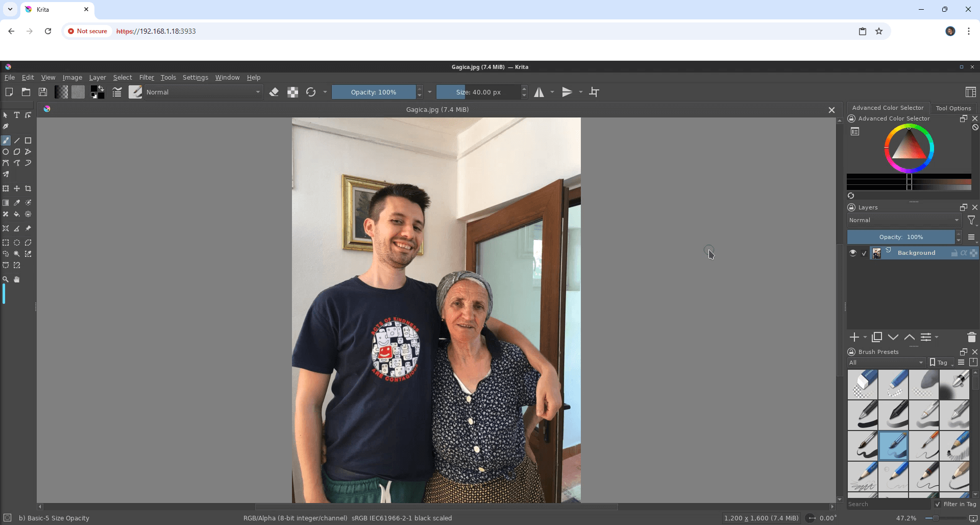Click the Save document icon
This screenshot has width=980, height=525.
coord(43,92)
